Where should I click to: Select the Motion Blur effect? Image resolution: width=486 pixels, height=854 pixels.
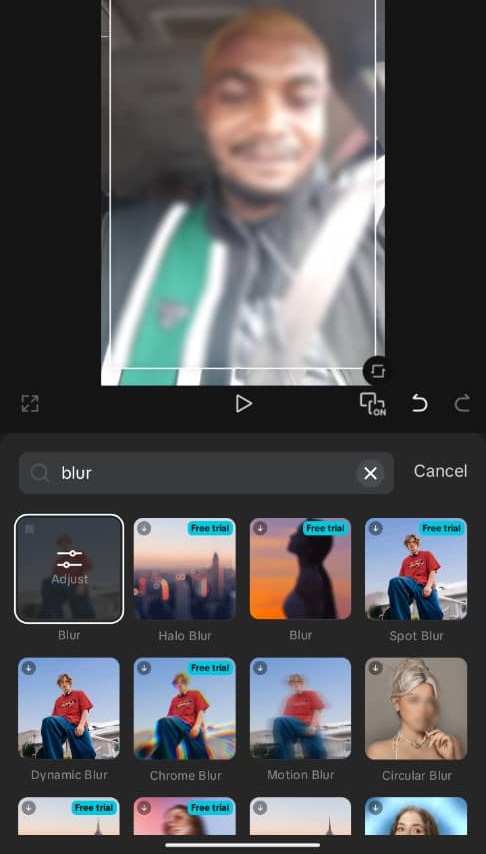pyautogui.click(x=300, y=708)
